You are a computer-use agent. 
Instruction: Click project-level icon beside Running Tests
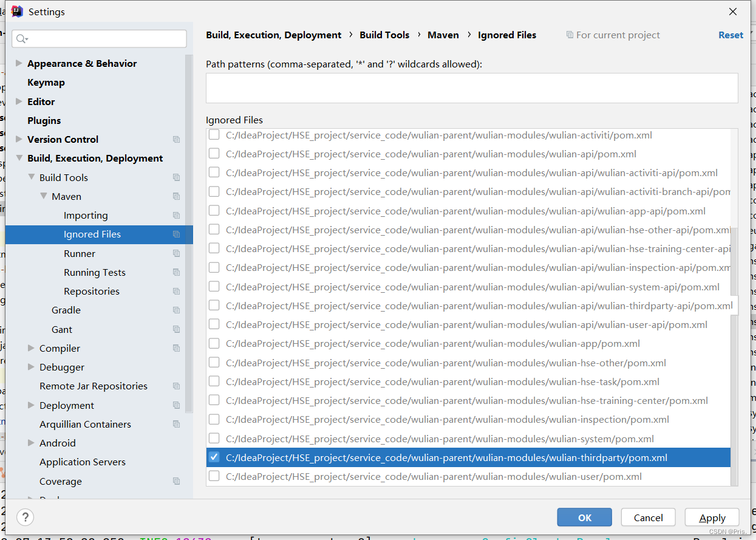[176, 272]
